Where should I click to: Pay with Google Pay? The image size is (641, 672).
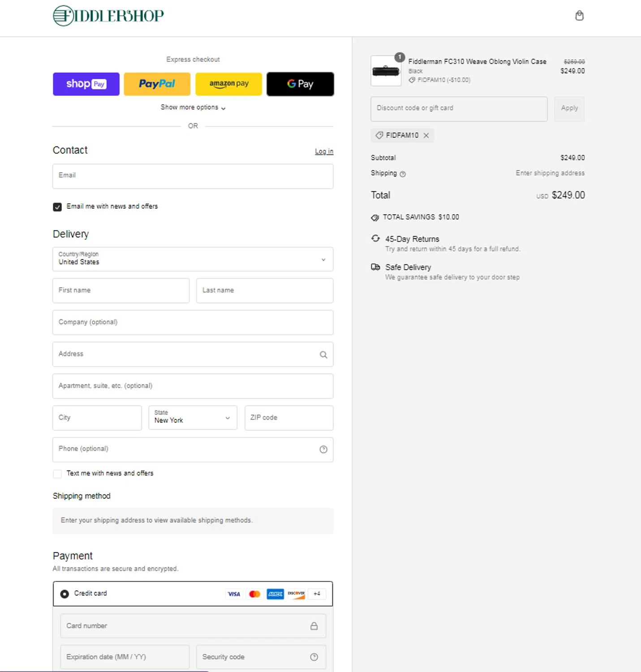(300, 84)
